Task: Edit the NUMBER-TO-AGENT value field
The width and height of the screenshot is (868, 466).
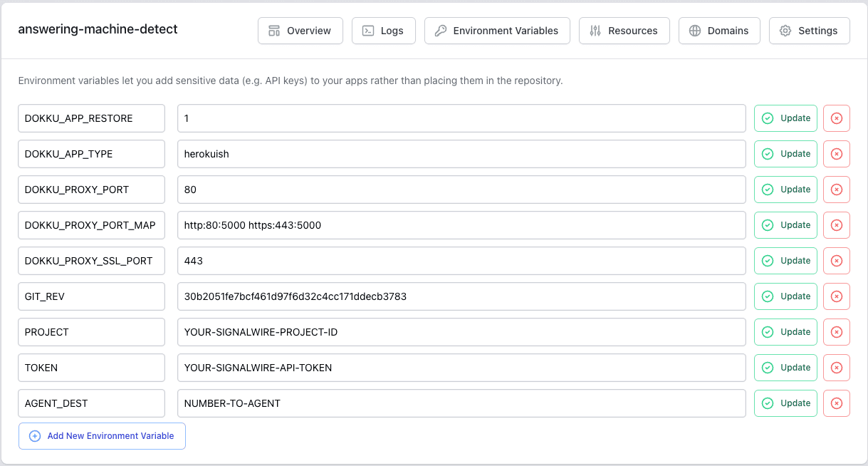Action: (461, 403)
